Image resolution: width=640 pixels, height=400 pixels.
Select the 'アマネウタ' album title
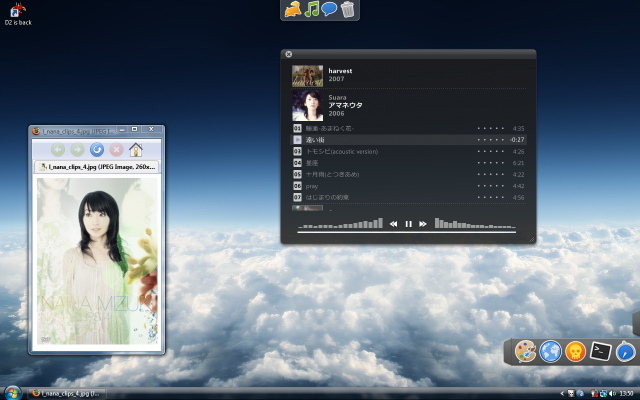click(x=345, y=105)
